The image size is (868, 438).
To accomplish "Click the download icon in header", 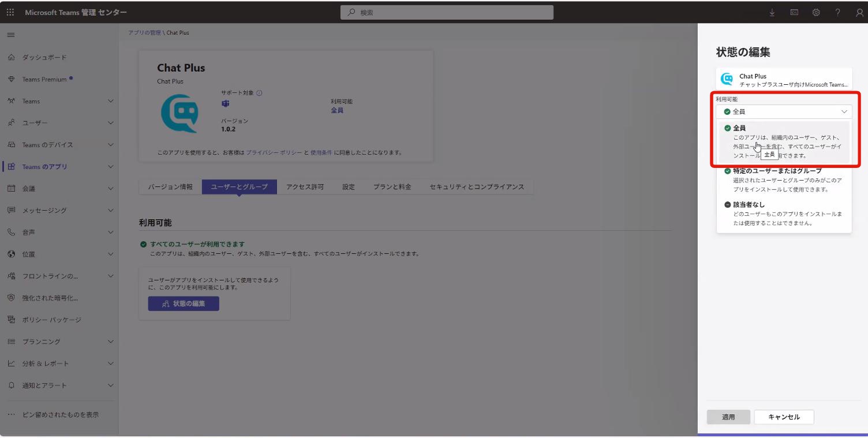I will pyautogui.click(x=772, y=12).
